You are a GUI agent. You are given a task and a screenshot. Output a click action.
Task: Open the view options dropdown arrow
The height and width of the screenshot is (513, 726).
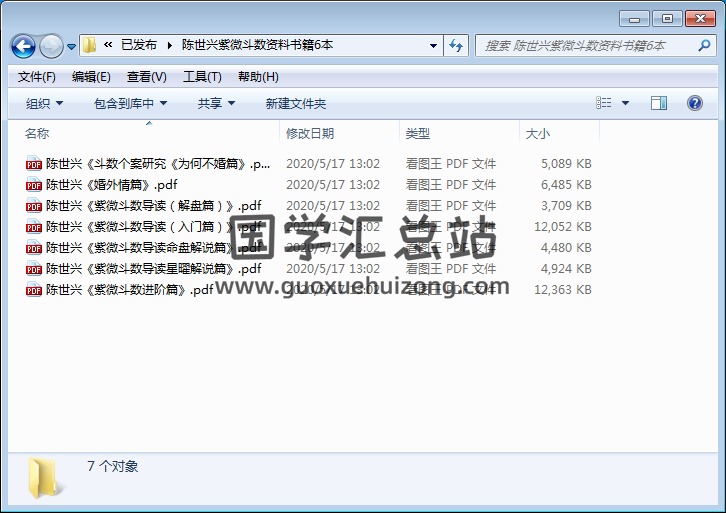point(626,103)
